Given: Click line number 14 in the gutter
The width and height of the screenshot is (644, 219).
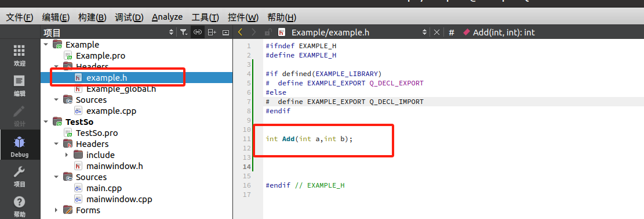Looking at the screenshot, I should point(247,167).
